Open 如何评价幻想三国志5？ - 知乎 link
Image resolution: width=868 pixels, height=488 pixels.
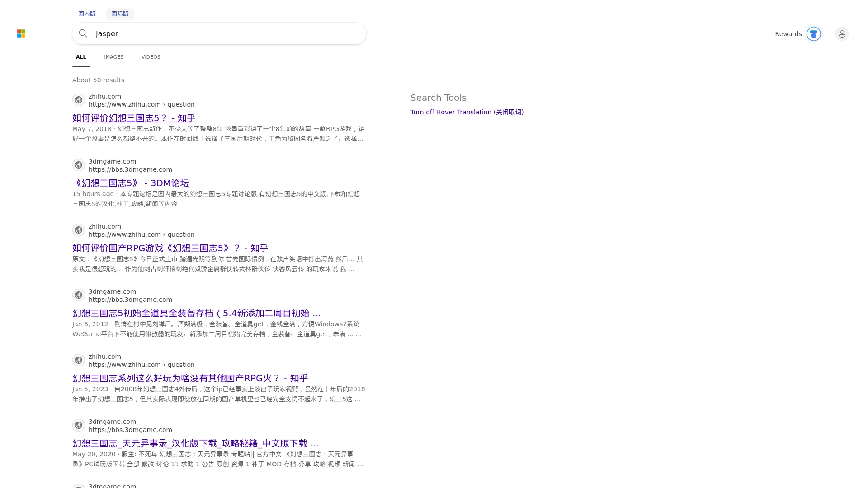134,118
